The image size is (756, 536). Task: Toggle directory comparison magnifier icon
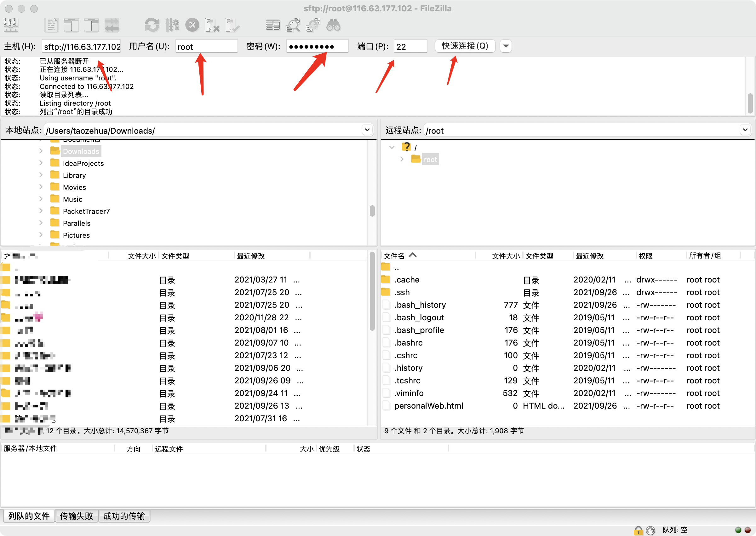(x=293, y=25)
